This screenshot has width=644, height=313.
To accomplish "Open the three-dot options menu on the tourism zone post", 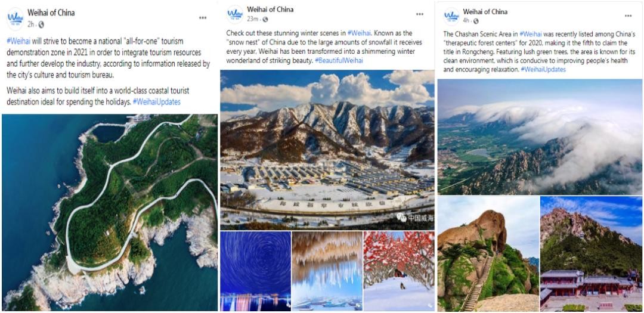I will [x=203, y=18].
